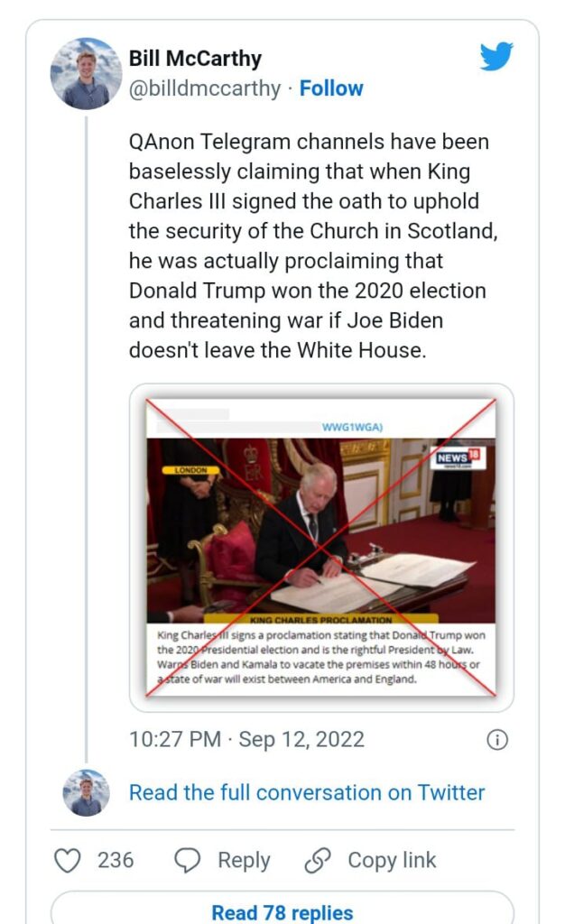Open the tweet info icon
The width and height of the screenshot is (565, 924).
pyautogui.click(x=496, y=740)
